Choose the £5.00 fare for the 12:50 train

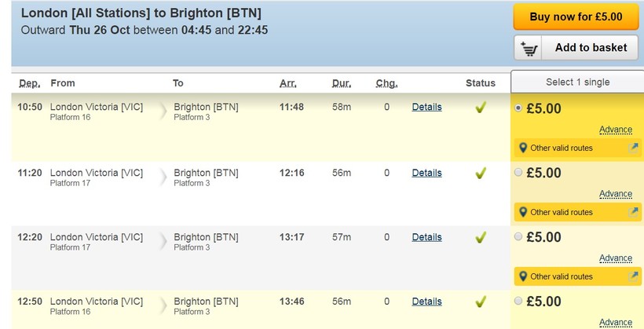518,302
